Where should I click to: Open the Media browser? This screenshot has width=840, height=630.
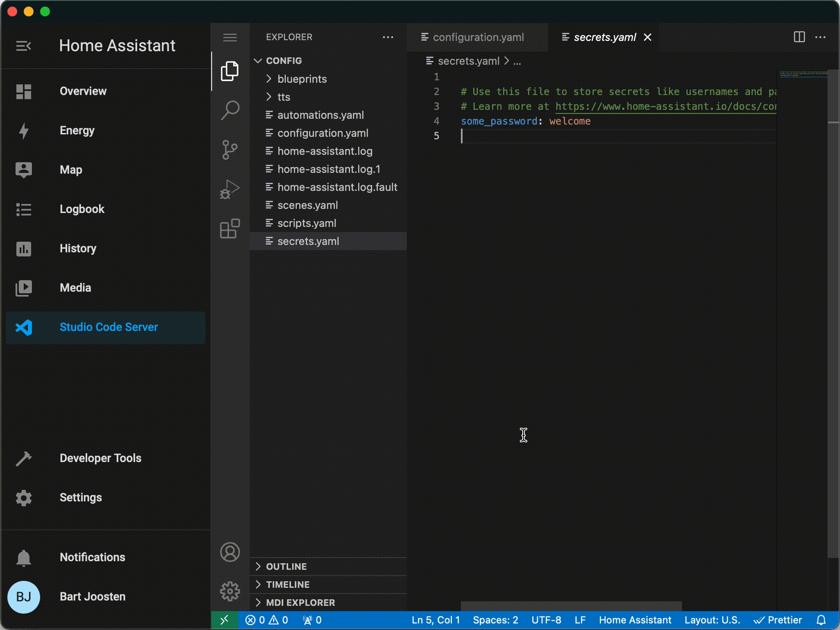(x=106, y=288)
